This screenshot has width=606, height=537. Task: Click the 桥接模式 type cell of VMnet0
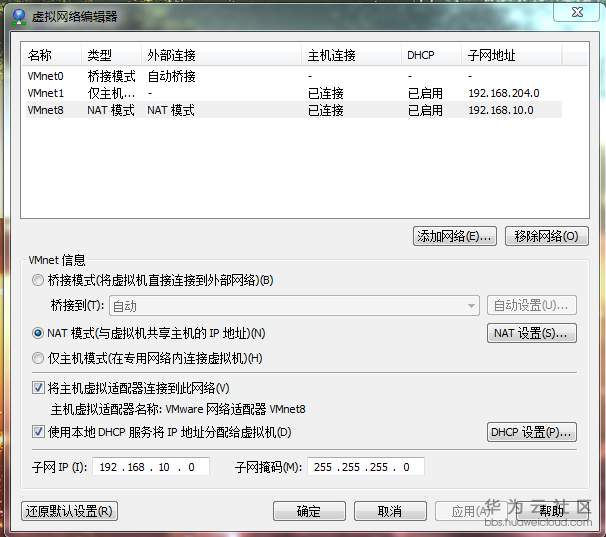(111, 76)
